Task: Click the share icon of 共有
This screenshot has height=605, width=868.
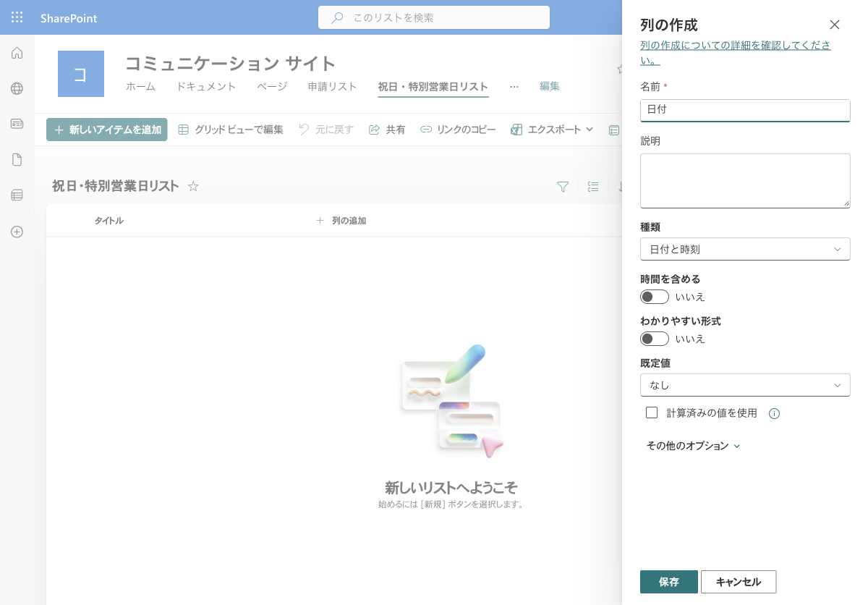Action: [374, 130]
